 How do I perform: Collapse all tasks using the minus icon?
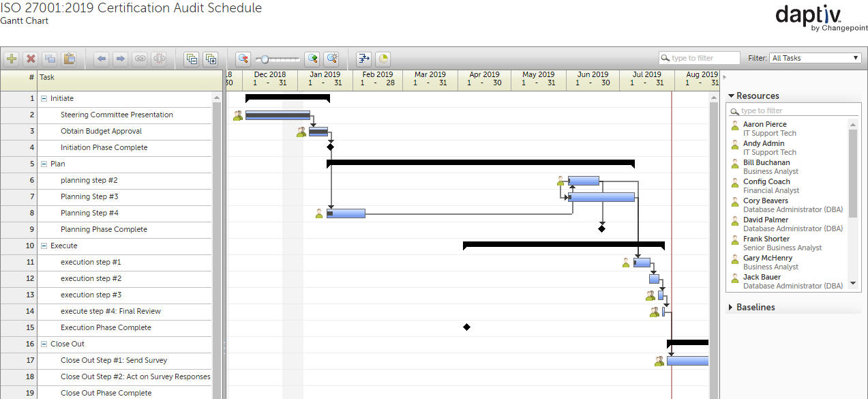coord(192,59)
